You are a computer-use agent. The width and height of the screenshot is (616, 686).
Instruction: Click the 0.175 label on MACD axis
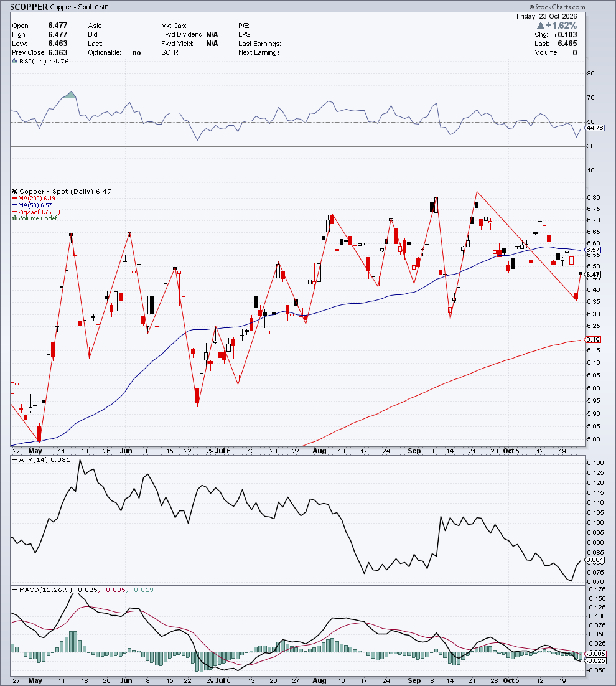point(596,590)
